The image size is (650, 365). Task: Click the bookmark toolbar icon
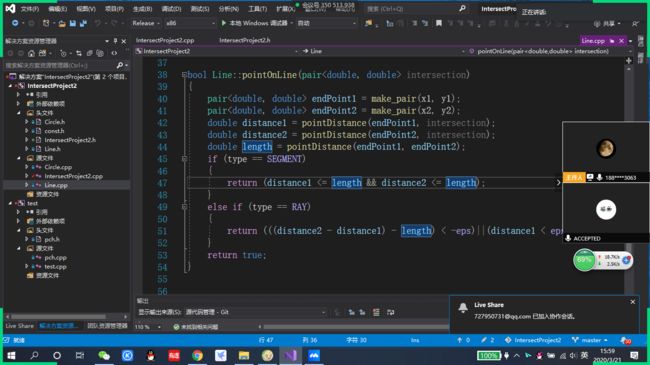pyautogui.click(x=439, y=23)
